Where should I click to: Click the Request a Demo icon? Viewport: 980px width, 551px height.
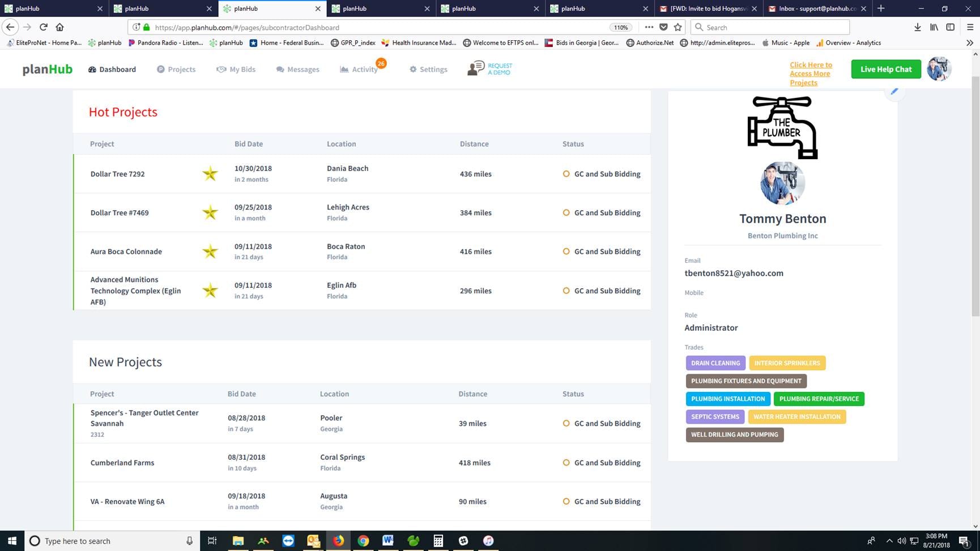(x=476, y=69)
